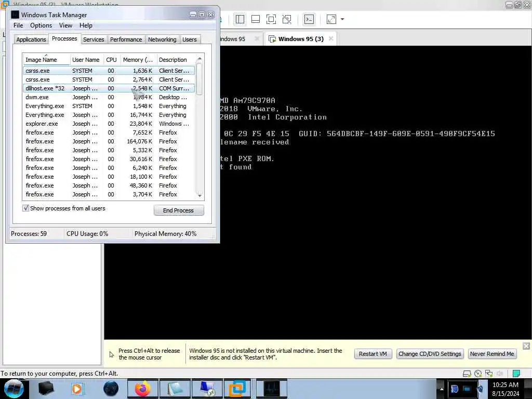Open VMware console view icon
This screenshot has width=532, height=399.
coord(309,19)
